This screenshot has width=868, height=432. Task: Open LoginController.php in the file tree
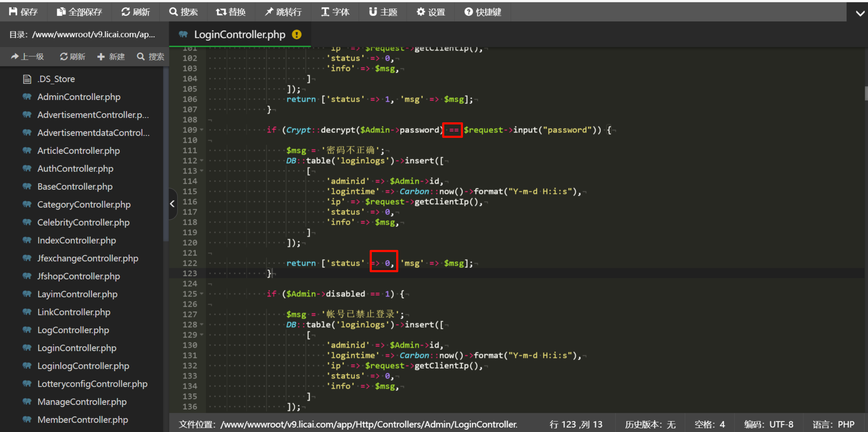[x=77, y=348]
